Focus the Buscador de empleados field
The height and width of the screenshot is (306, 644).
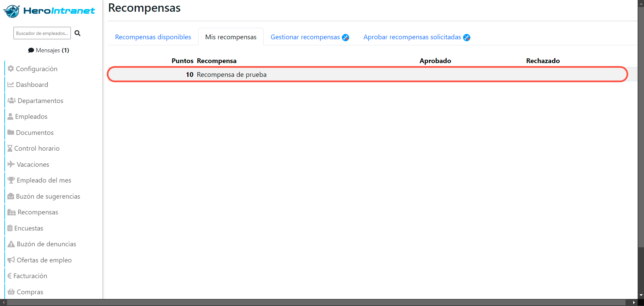tap(42, 33)
